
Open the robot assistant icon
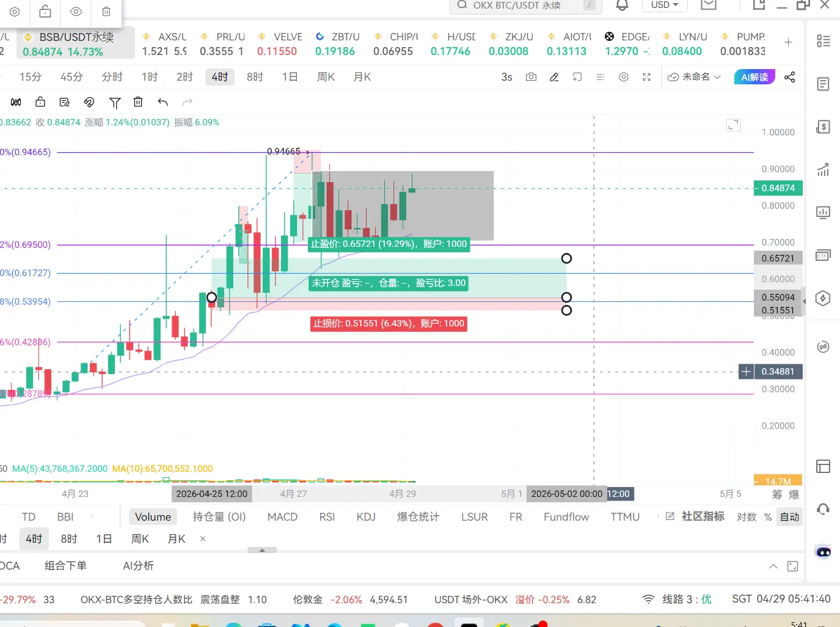point(823,552)
